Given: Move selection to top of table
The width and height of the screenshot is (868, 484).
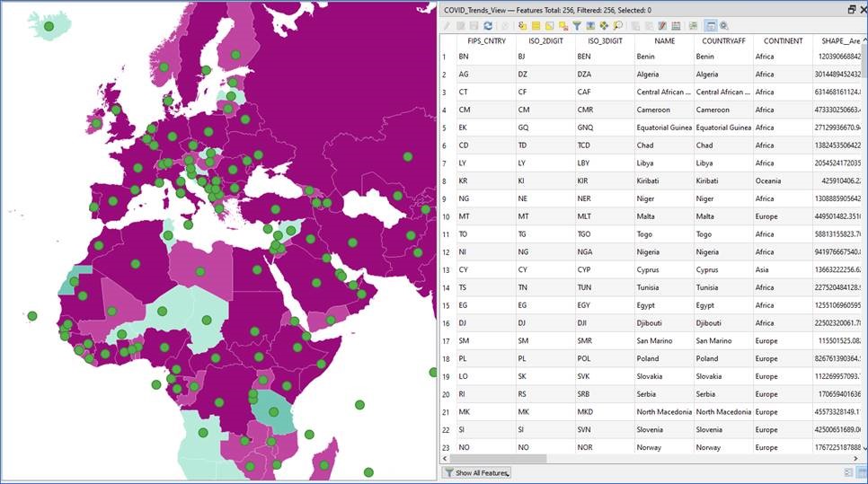Looking at the screenshot, I should (590, 25).
